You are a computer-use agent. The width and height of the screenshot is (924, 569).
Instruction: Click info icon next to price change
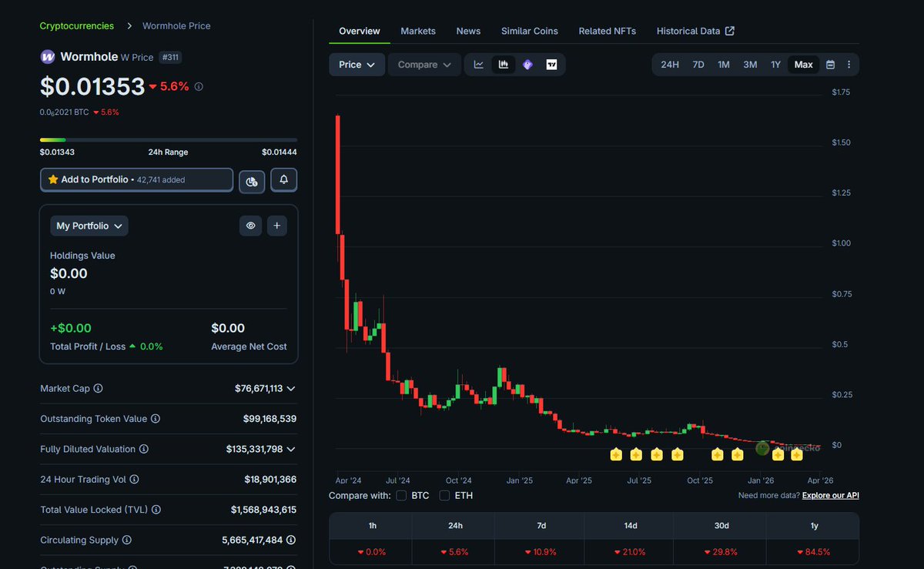(199, 87)
